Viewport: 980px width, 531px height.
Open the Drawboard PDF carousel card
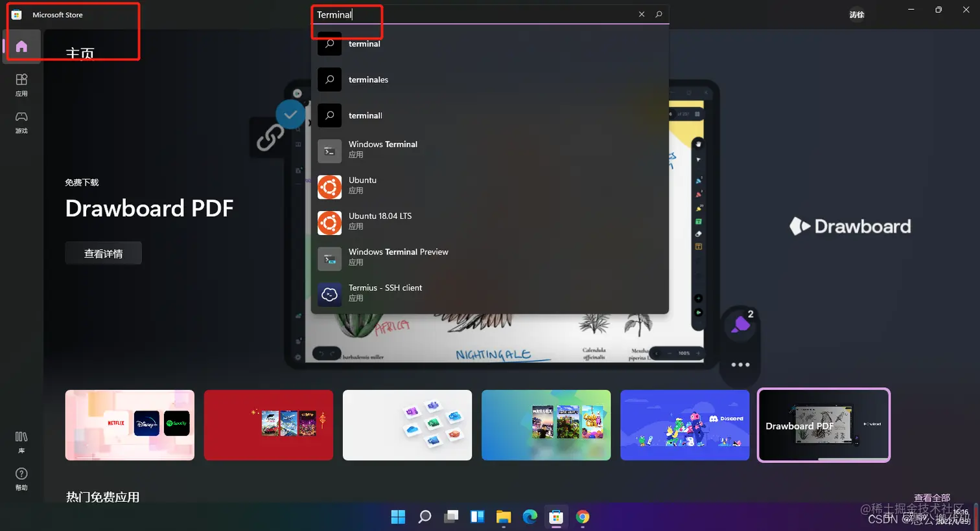tap(824, 425)
